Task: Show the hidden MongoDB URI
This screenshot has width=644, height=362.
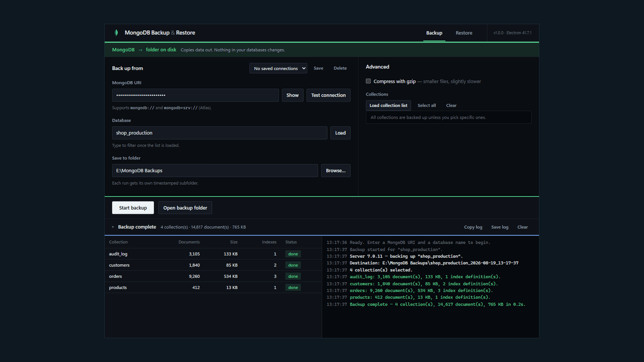Action: point(292,95)
